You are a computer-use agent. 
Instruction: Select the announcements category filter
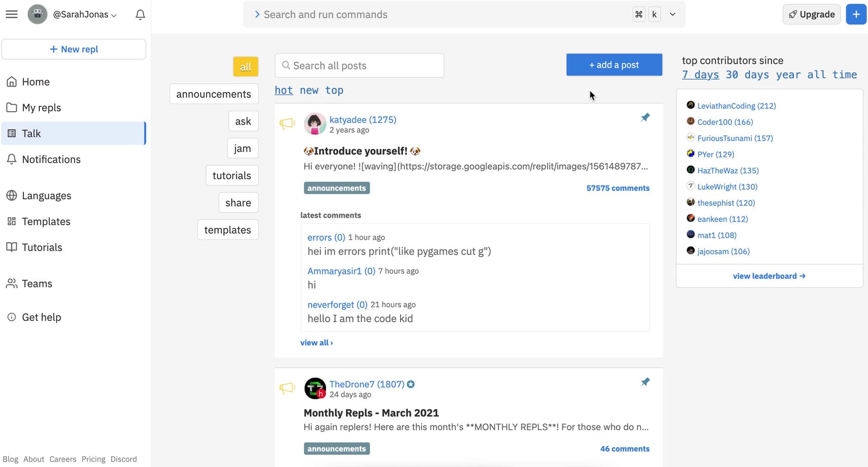(x=213, y=94)
